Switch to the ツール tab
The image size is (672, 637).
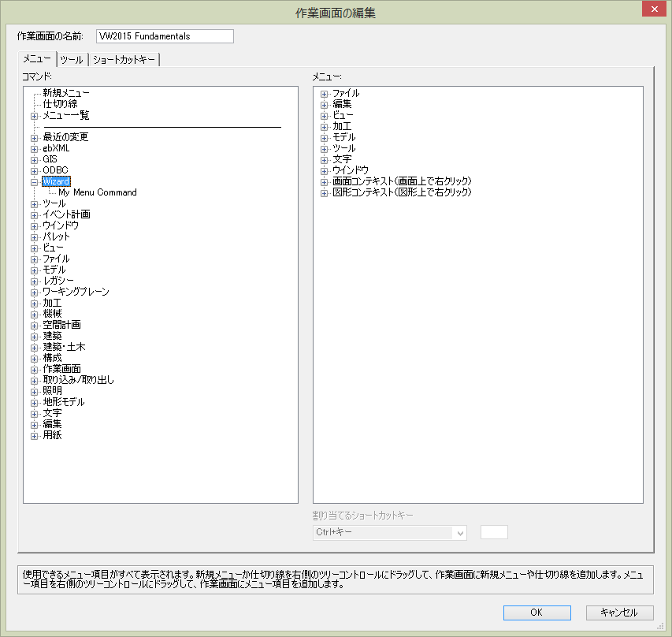pyautogui.click(x=72, y=60)
